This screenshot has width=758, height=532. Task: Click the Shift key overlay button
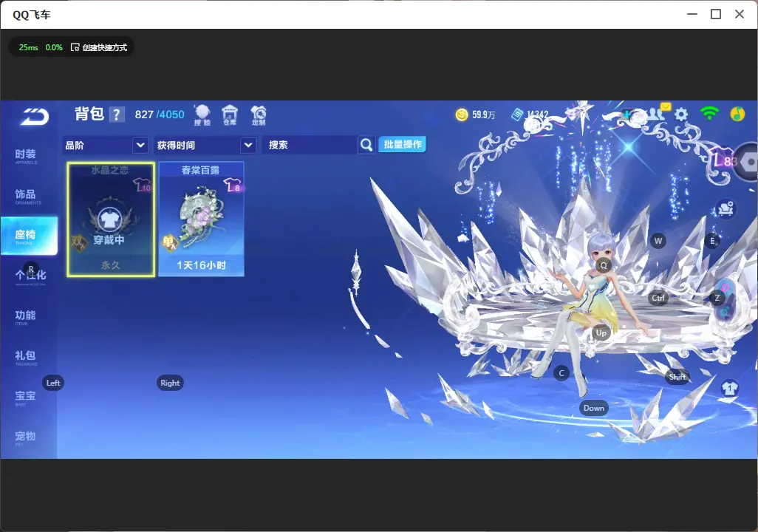click(677, 377)
